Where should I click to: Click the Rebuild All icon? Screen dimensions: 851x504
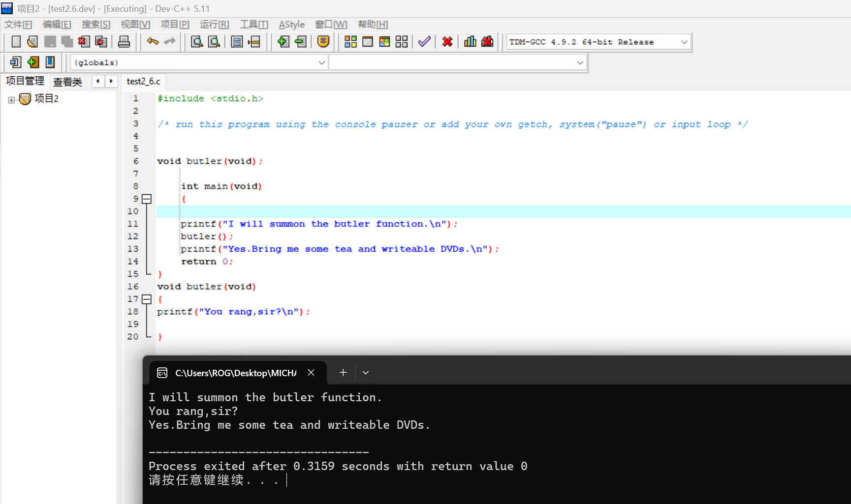point(402,42)
